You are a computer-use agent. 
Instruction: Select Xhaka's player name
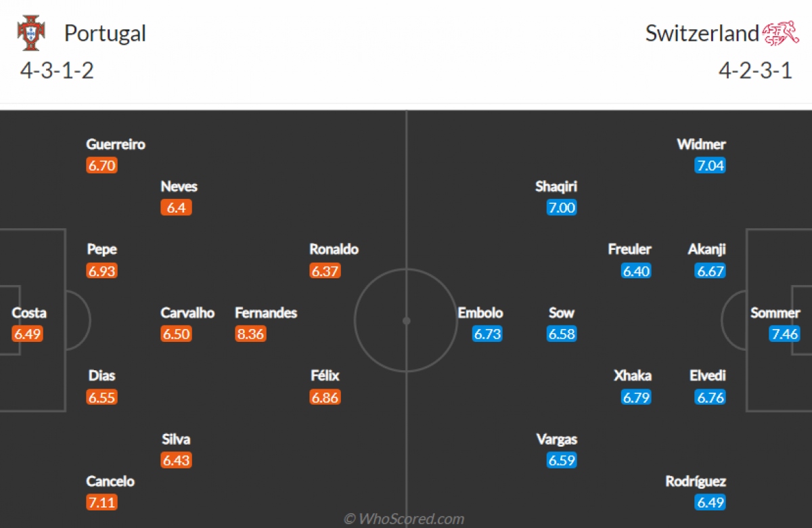tap(633, 376)
